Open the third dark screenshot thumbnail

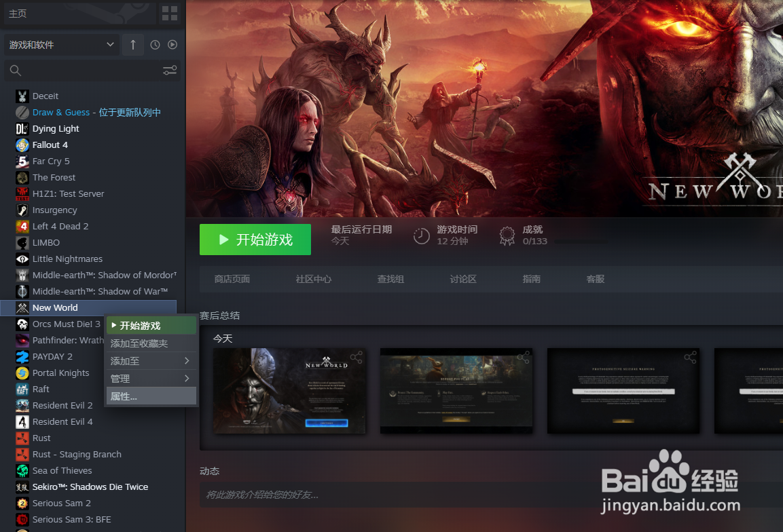point(623,391)
